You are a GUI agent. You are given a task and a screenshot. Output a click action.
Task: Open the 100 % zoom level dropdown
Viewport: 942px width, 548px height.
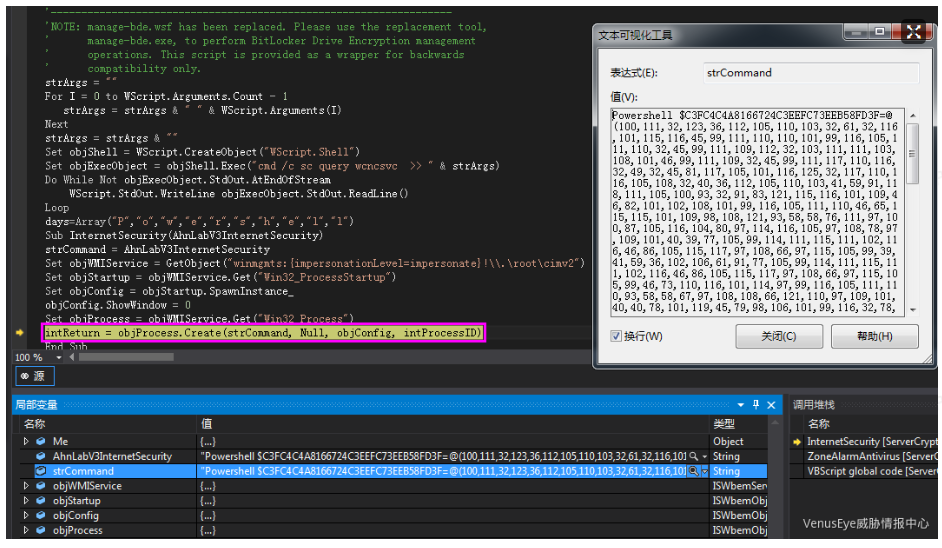[x=58, y=358]
